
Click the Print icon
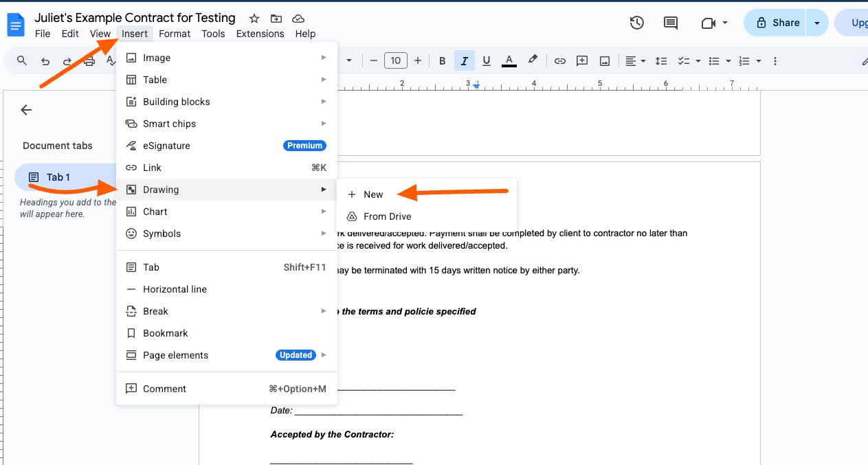(x=89, y=60)
